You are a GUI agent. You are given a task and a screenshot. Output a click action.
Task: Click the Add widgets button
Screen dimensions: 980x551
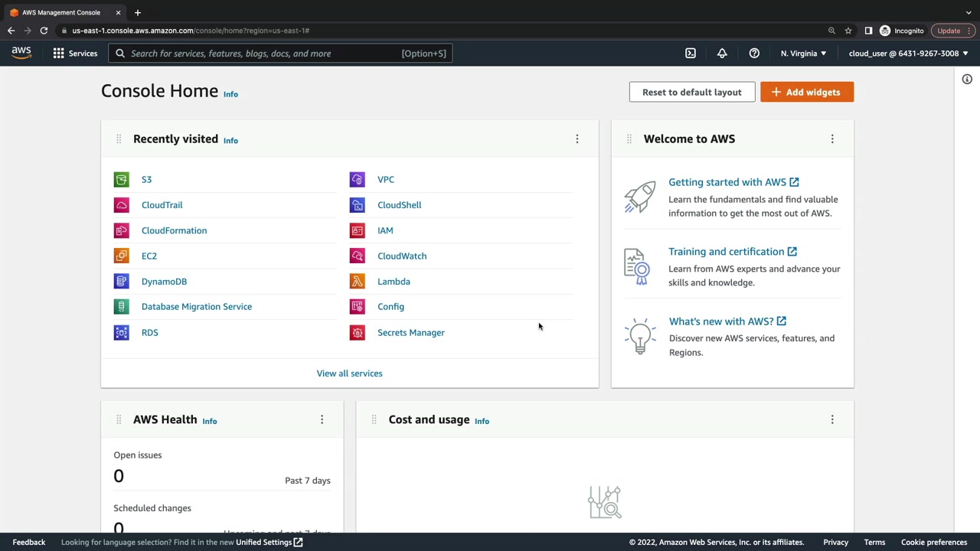coord(807,92)
